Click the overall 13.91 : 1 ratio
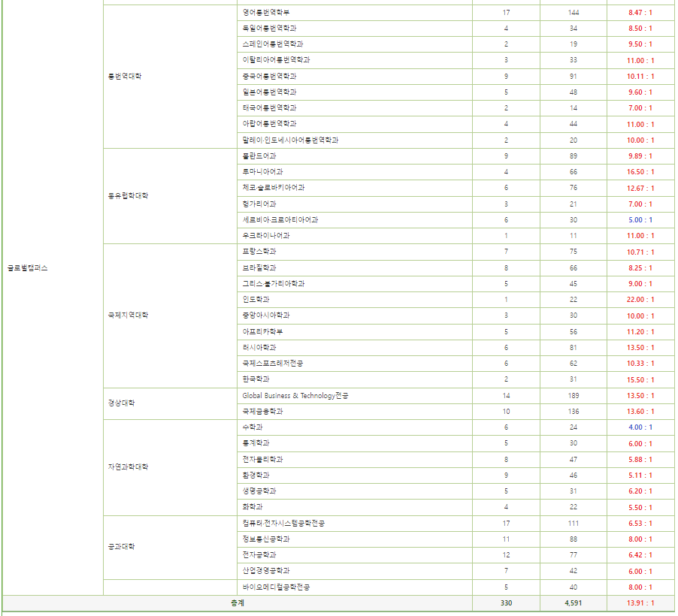The width and height of the screenshot is (678, 616). click(640, 603)
